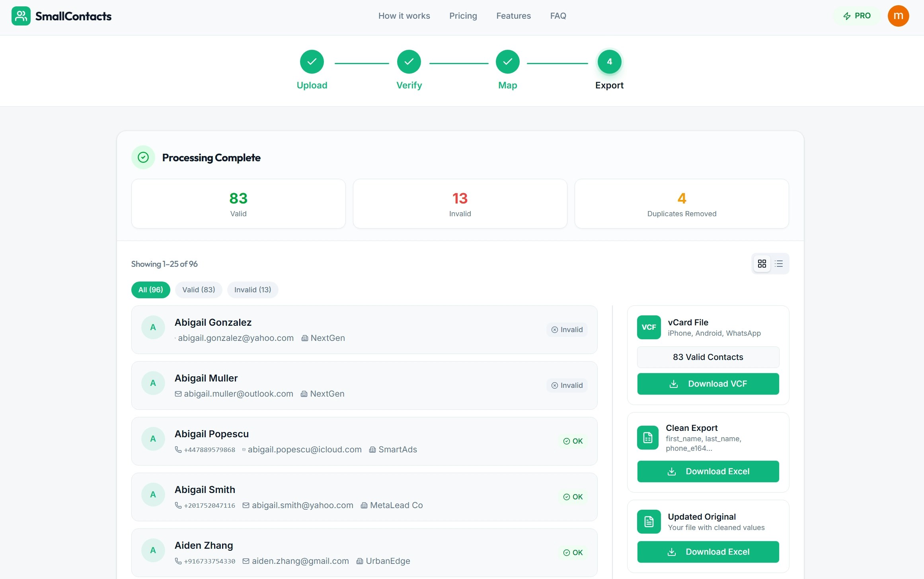The width and height of the screenshot is (924, 579).
Task: Click the VCF file icon
Action: click(649, 327)
